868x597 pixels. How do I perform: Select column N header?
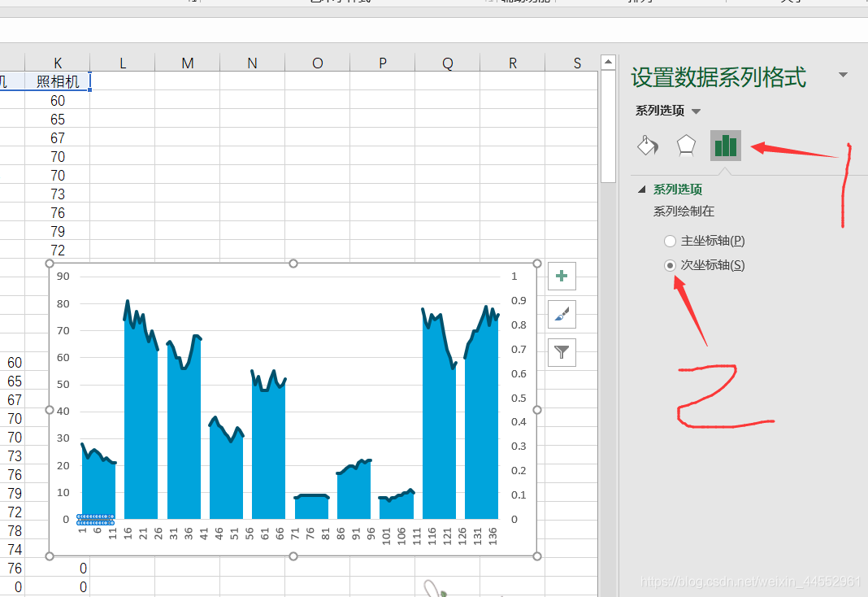(x=253, y=63)
